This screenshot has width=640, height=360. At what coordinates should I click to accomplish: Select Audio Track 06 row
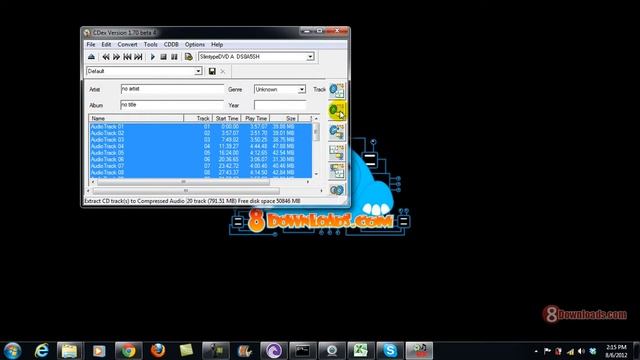pyautogui.click(x=200, y=159)
